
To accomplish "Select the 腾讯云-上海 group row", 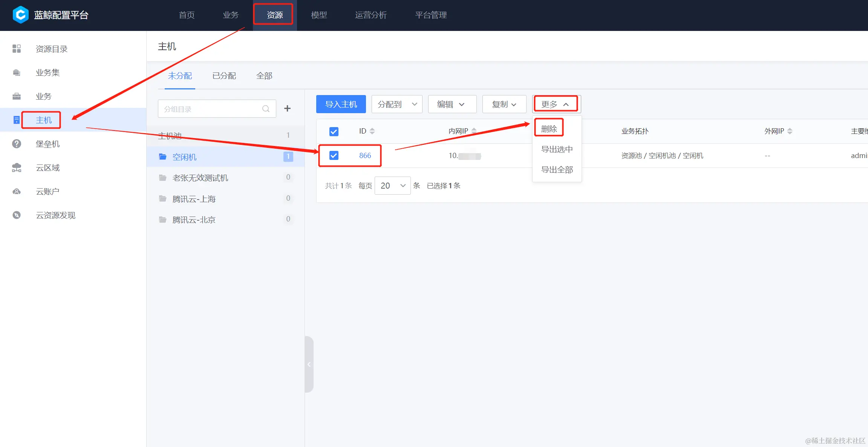I will [225, 199].
